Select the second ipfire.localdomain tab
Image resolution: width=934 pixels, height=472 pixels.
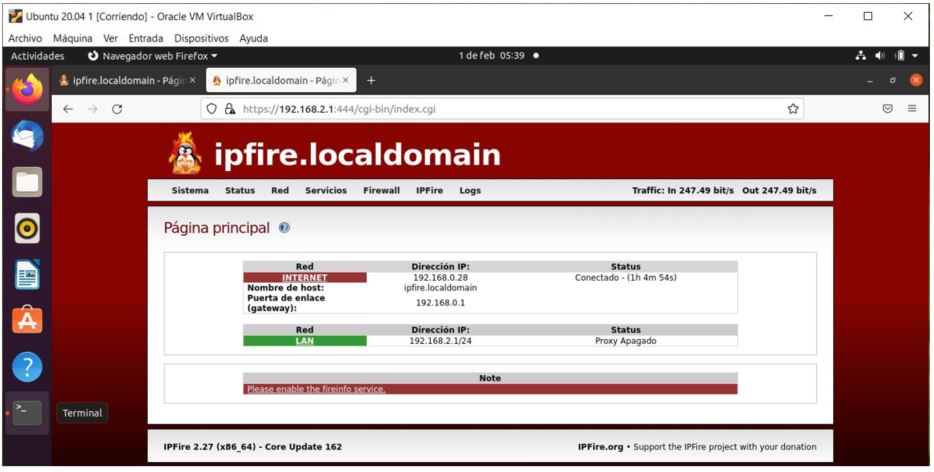[x=281, y=80]
